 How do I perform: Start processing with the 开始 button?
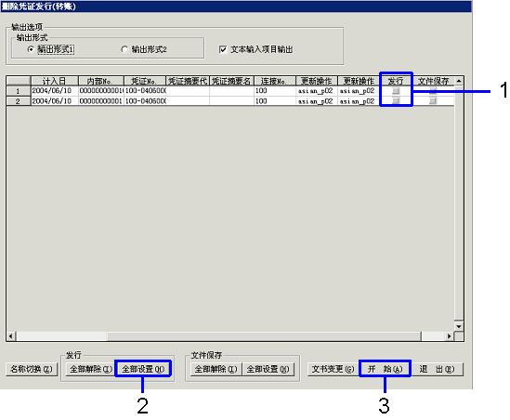[386, 369]
